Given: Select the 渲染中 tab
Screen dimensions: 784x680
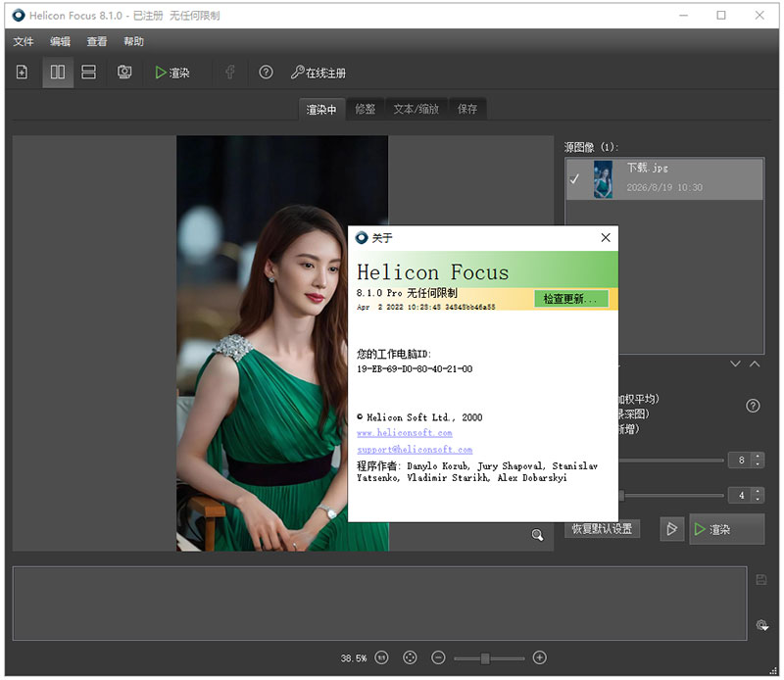Looking at the screenshot, I should tap(321, 110).
